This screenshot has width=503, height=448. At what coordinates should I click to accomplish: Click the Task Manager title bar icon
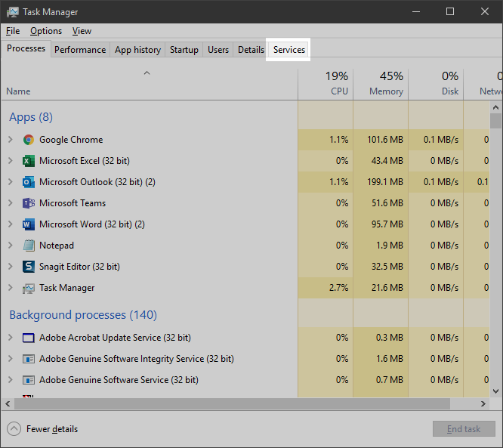click(x=13, y=12)
